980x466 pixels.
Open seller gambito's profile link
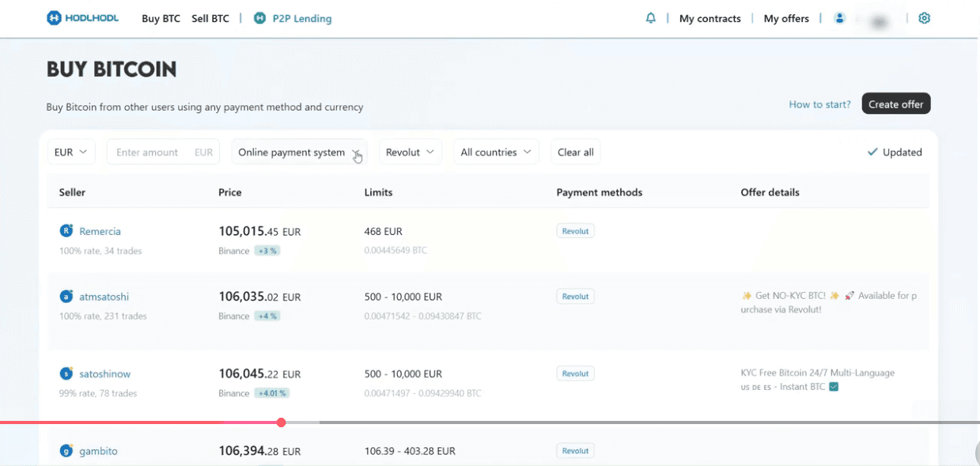(98, 451)
